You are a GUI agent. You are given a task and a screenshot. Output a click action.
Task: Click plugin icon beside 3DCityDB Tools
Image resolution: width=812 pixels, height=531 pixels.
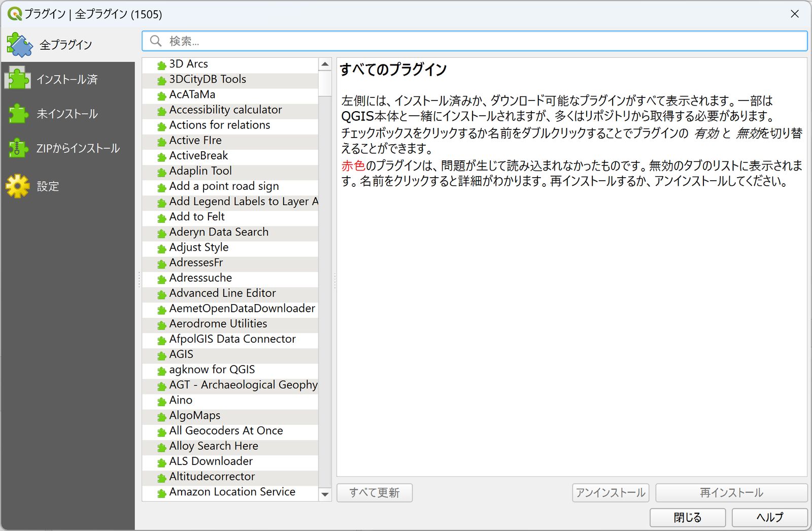click(x=162, y=80)
